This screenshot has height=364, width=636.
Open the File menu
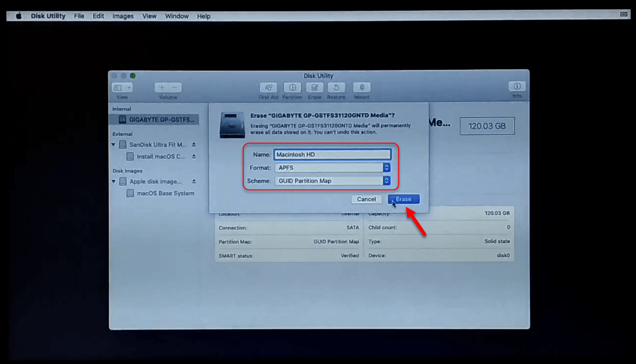click(x=79, y=16)
